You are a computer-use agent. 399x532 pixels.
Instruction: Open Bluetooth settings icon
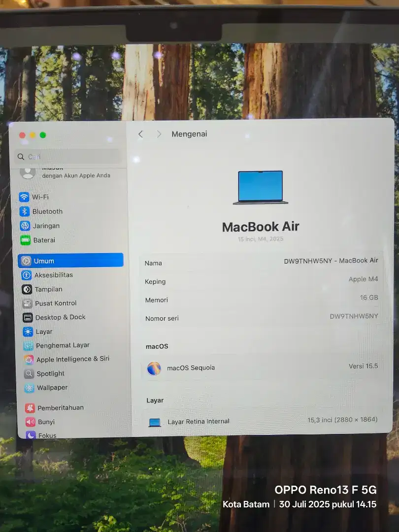click(25, 211)
